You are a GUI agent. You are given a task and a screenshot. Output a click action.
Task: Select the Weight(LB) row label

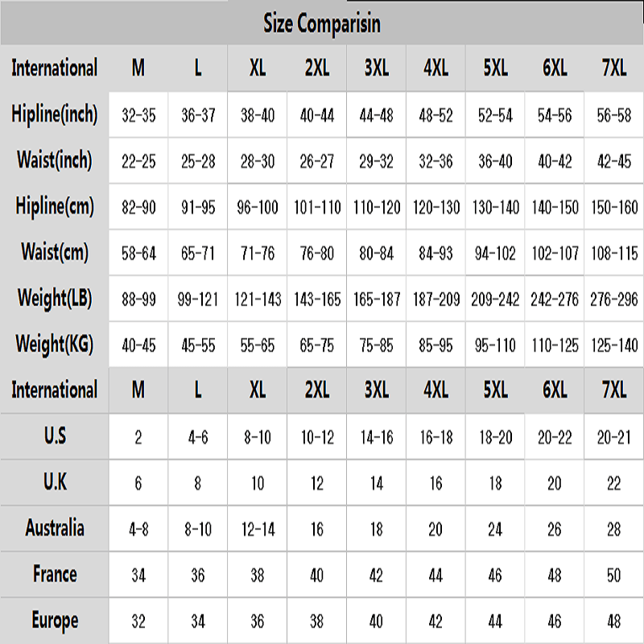coord(55,299)
